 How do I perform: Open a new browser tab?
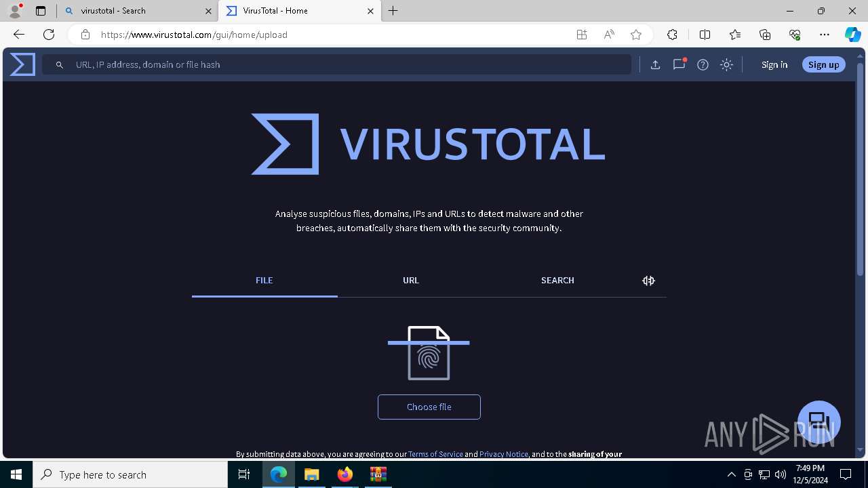pos(393,11)
